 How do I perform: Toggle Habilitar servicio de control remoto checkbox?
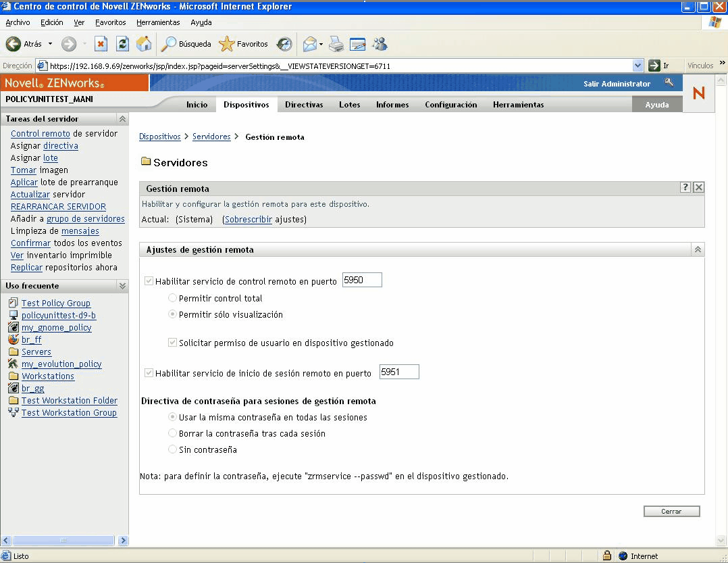point(149,281)
